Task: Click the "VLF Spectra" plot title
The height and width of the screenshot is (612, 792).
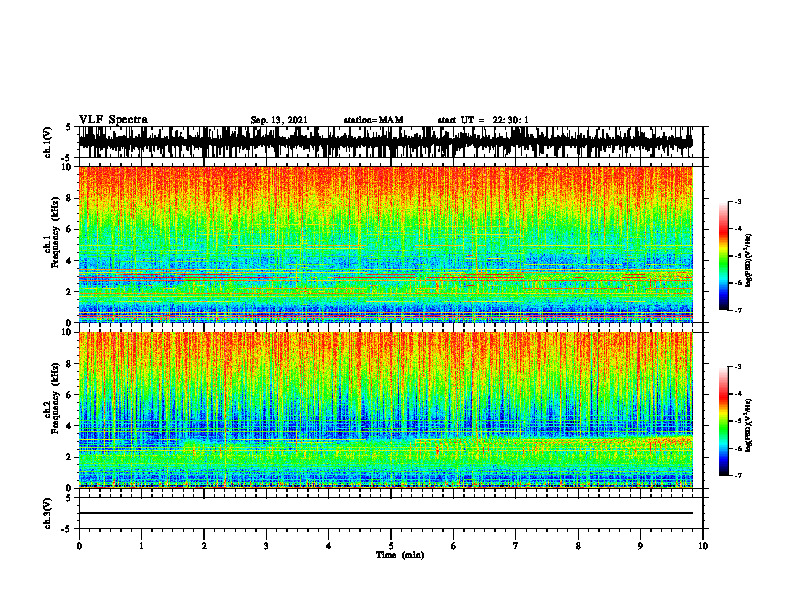Action: 113,120
